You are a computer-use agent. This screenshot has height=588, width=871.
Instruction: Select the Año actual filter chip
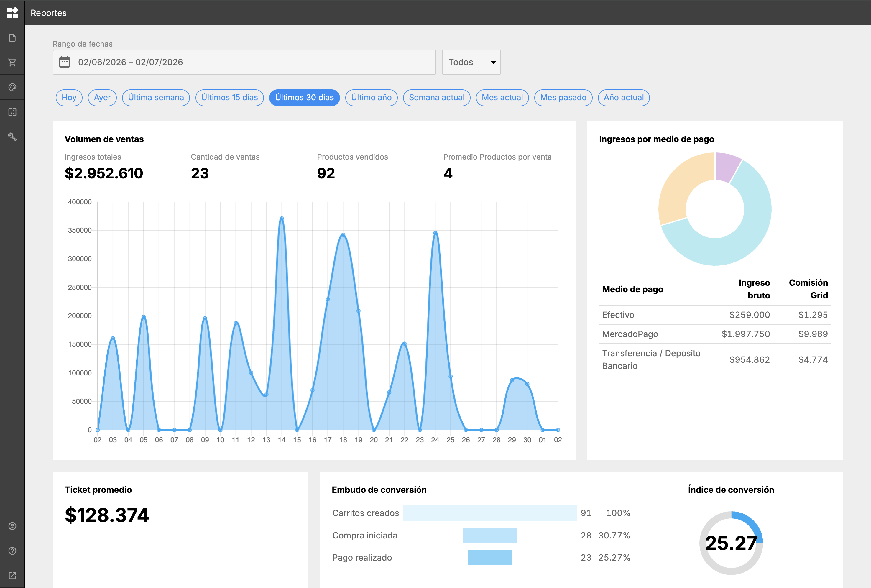tap(624, 98)
